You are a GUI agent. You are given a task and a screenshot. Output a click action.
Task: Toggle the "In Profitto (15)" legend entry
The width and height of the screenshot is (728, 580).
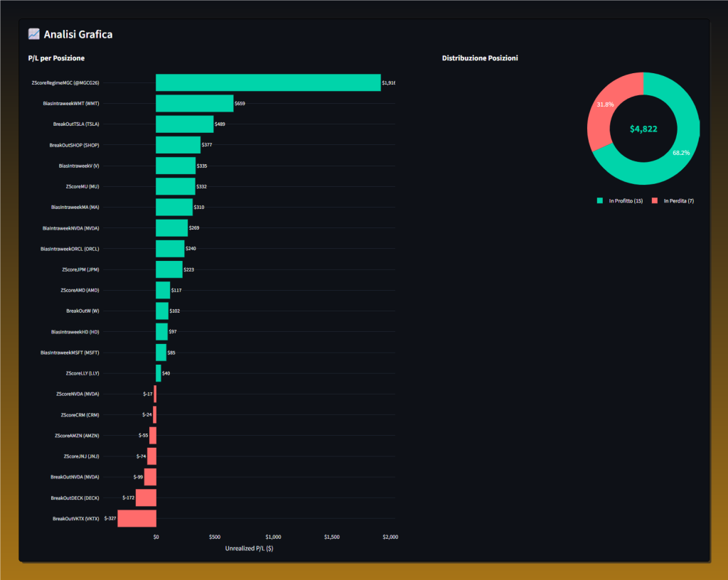[x=626, y=200]
